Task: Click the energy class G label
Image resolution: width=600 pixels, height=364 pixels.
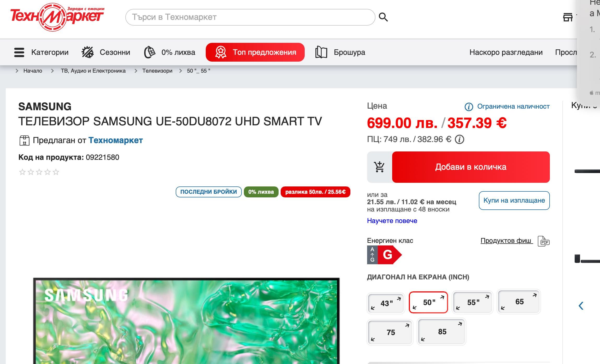Action: pyautogui.click(x=384, y=255)
